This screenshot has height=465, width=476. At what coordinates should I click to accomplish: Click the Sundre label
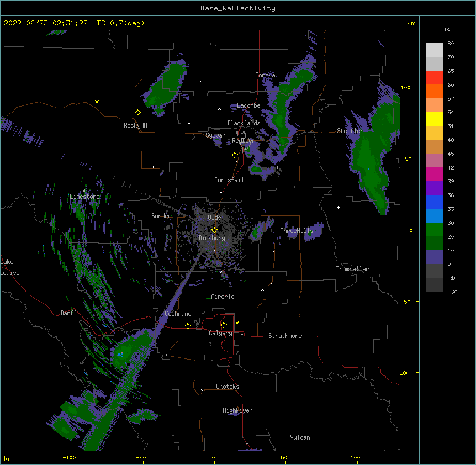pyautogui.click(x=161, y=216)
